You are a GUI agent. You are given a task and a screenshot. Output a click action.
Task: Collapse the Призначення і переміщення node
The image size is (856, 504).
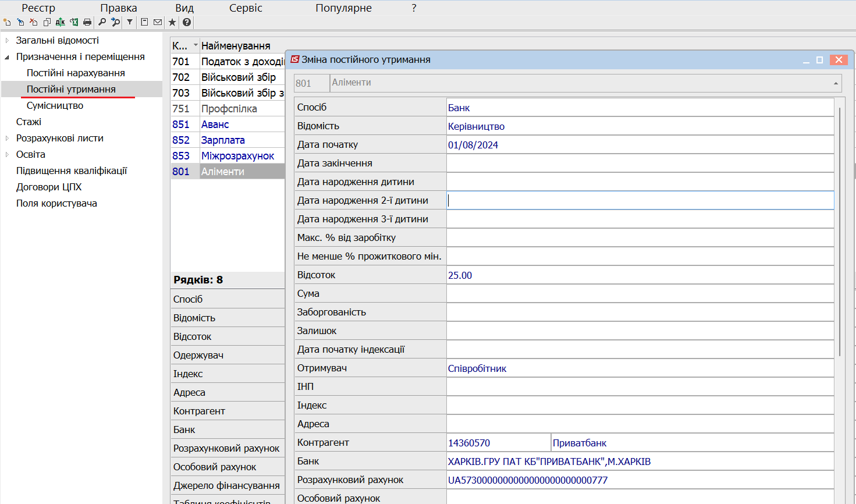tap(7, 57)
